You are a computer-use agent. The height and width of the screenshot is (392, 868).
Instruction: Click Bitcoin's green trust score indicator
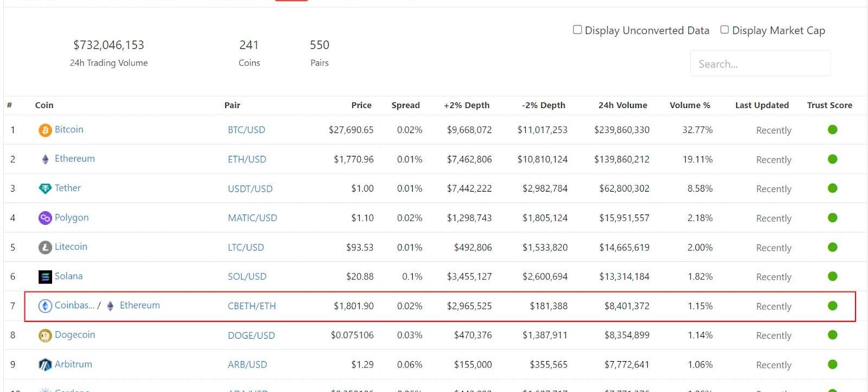tap(832, 130)
